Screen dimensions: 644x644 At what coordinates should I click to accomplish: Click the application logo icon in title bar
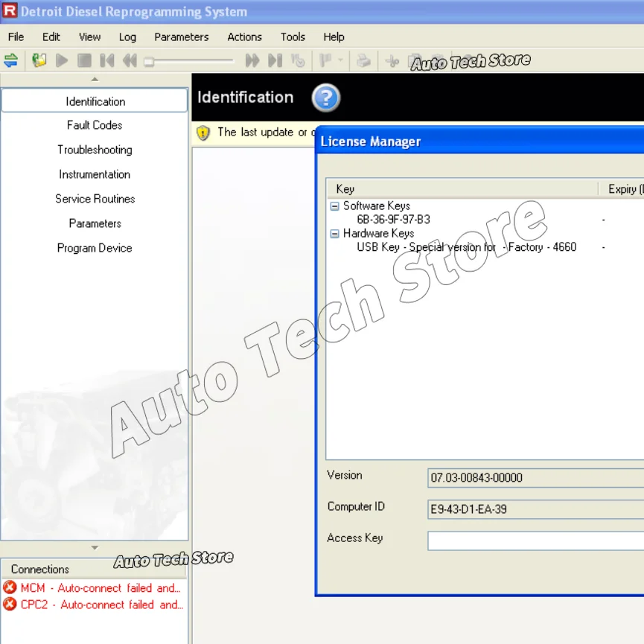[x=10, y=10]
